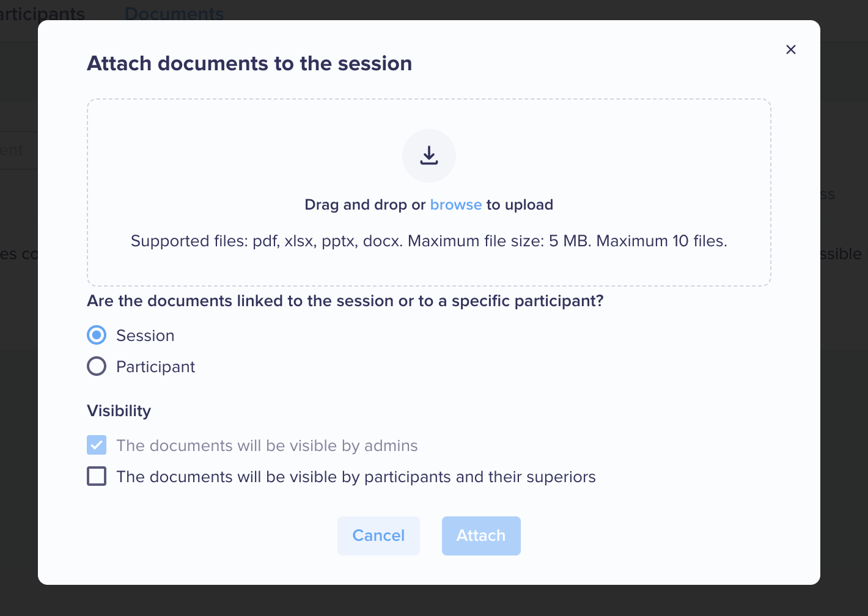Click the Attach button
Image resolution: width=868 pixels, height=616 pixels.
click(x=481, y=536)
